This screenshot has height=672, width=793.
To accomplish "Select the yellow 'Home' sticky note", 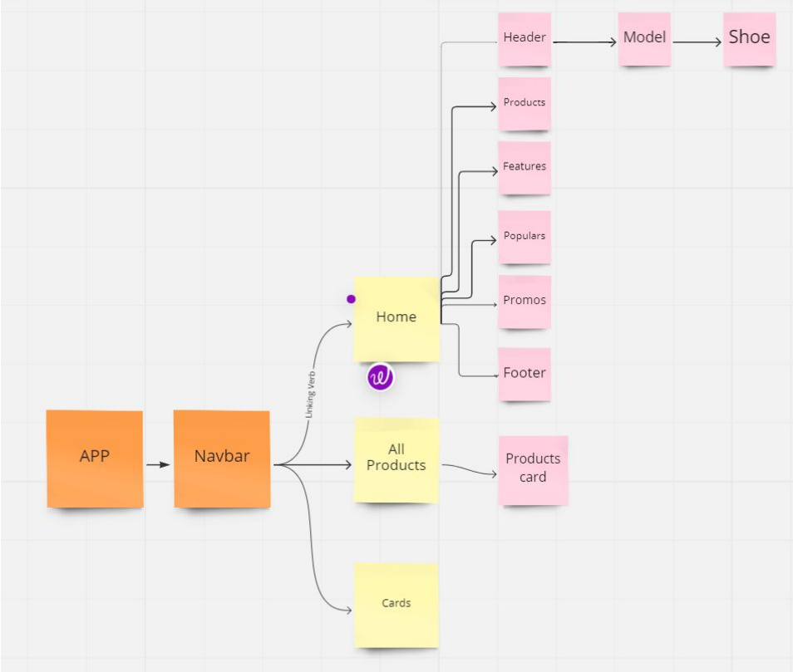I will [396, 317].
